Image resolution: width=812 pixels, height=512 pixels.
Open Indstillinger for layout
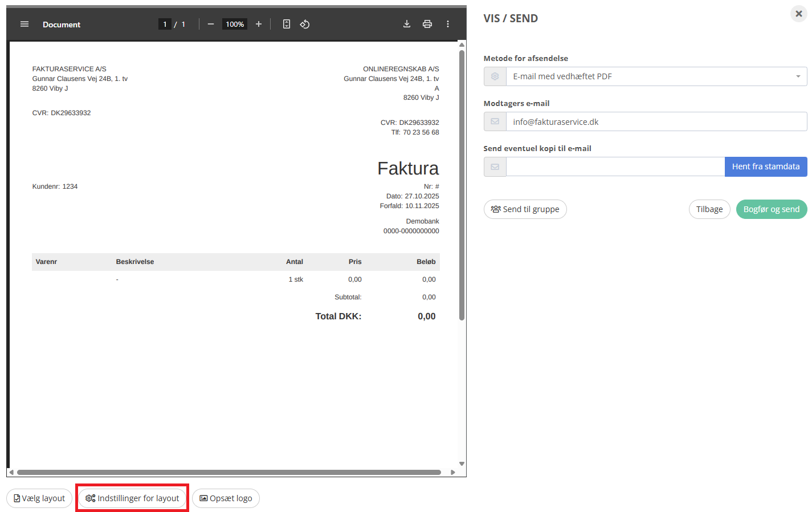click(132, 498)
